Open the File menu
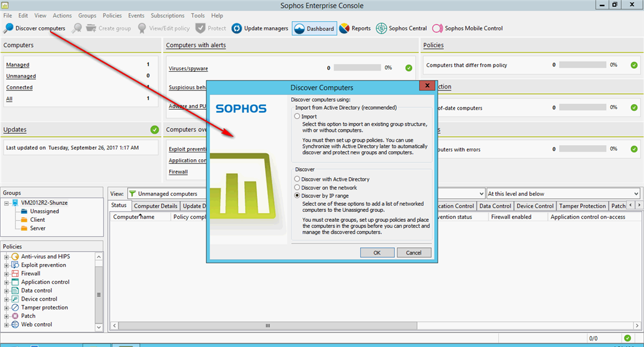Screen dimensions: 644x347 8,15
